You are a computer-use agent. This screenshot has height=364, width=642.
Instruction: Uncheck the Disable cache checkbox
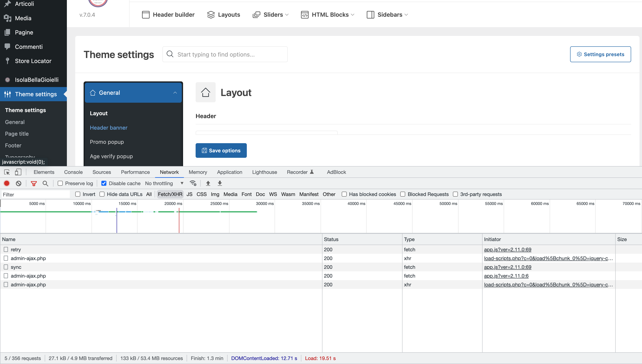click(x=104, y=183)
